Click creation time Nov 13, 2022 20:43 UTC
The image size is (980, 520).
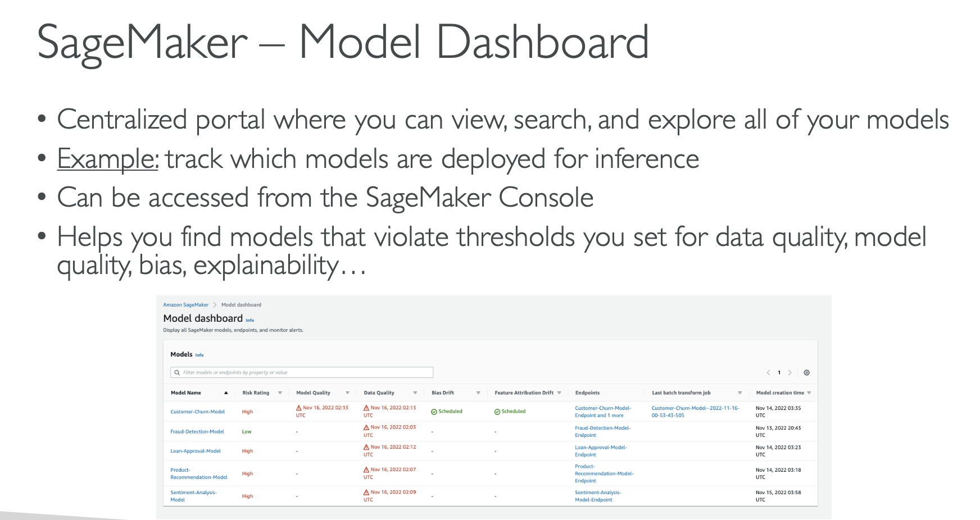coord(778,431)
